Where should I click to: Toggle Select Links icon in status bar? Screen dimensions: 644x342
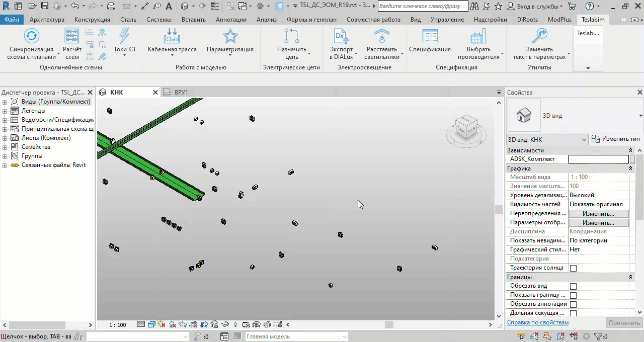[x=522, y=336]
